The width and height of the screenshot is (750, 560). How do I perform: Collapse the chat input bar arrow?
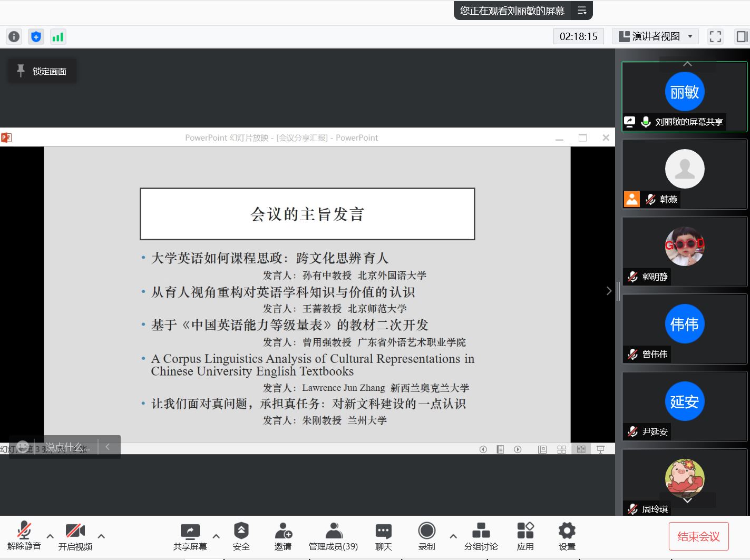(108, 447)
